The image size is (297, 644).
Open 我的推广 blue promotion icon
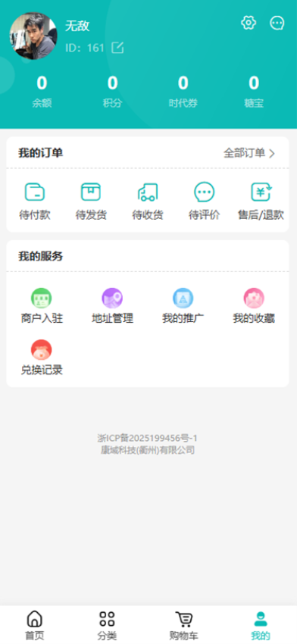(x=183, y=299)
